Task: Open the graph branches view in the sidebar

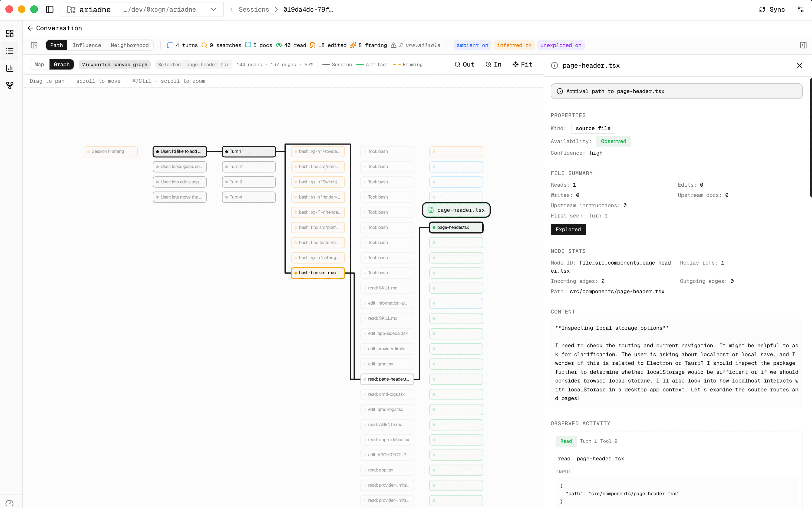Action: [x=10, y=86]
